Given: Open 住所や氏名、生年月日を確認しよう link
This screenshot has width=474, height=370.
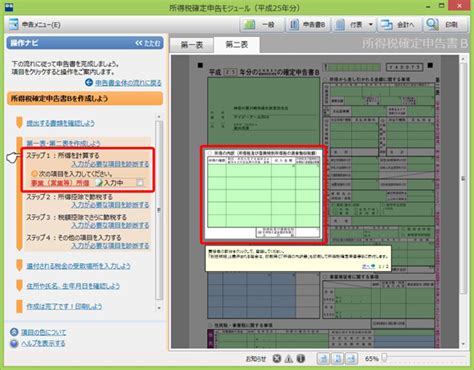Looking at the screenshot, I should [x=73, y=286].
